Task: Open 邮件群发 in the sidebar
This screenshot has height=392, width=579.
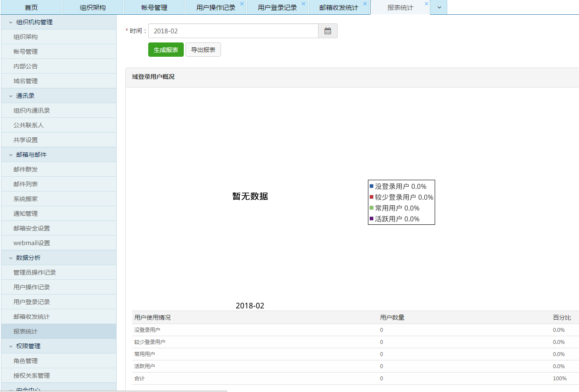Action: click(x=59, y=169)
